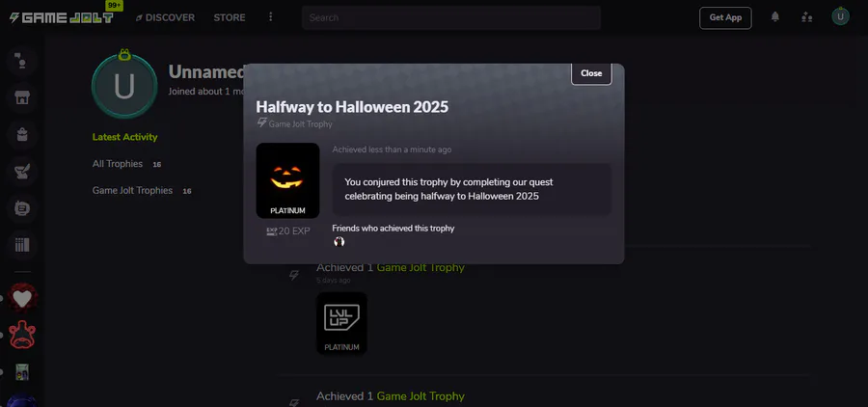This screenshot has width=868, height=407.
Task: Select Game Jolt Trophies list
Action: coord(132,191)
